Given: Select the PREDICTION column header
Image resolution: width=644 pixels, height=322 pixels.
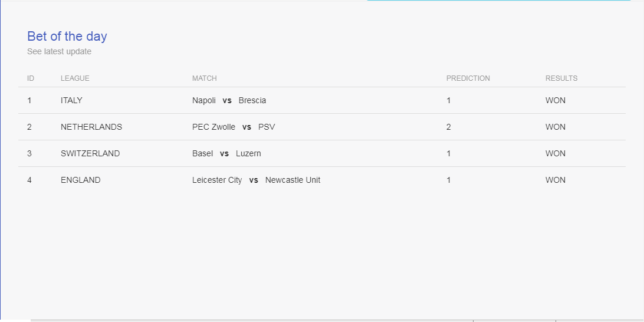Looking at the screenshot, I should pos(468,78).
